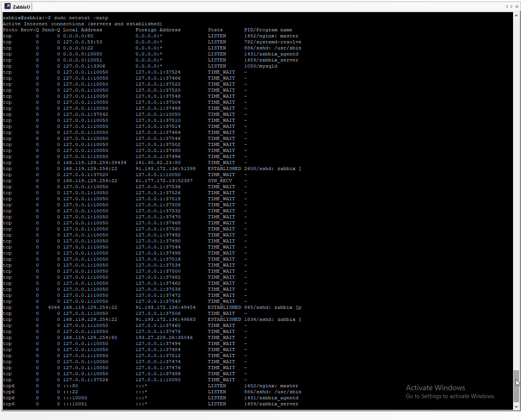Click the mRemoteNG icon on the ZabbixU tab
Viewport: 521px width, 420px height.
click(x=8, y=6)
